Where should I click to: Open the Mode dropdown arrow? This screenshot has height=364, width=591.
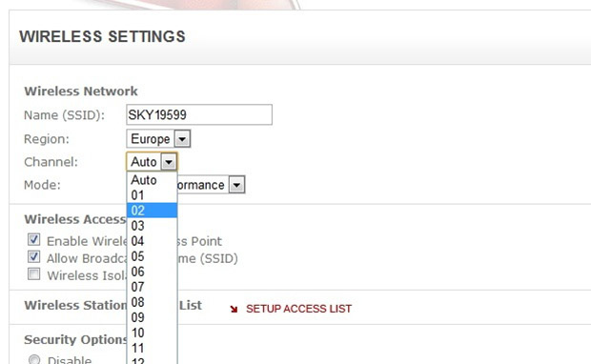[x=236, y=185]
